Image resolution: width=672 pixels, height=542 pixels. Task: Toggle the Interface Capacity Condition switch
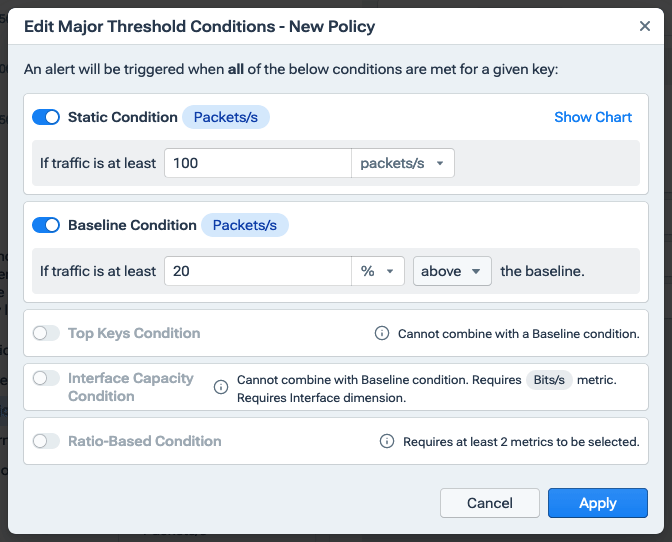pyautogui.click(x=46, y=378)
